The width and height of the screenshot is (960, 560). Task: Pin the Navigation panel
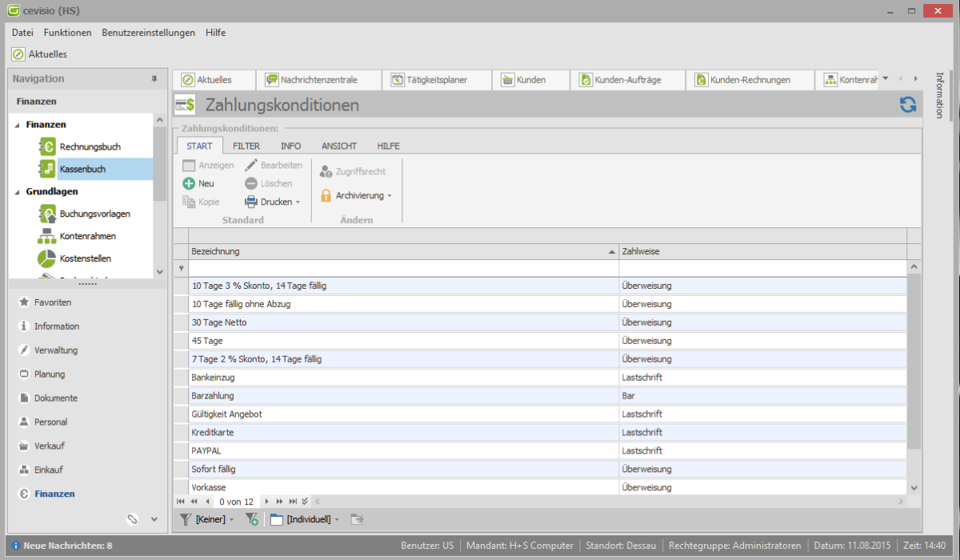(x=154, y=79)
